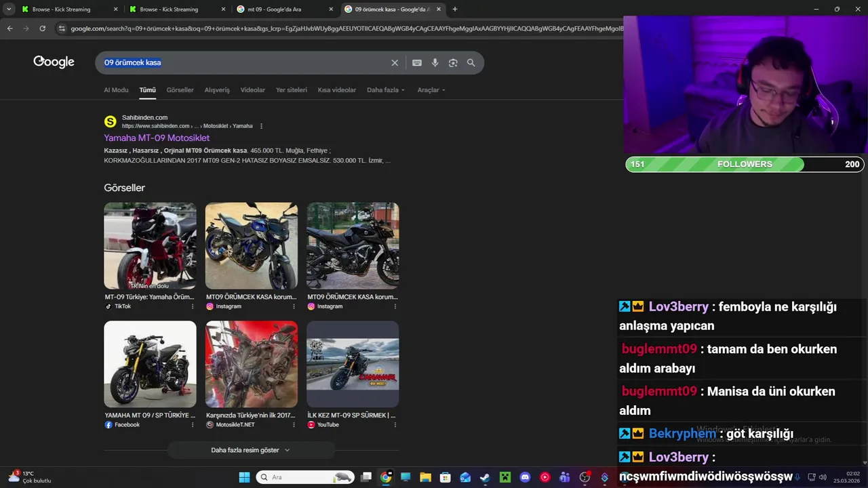Open black MT09 Instagram thumbnail
This screenshot has width=868, height=488.
[x=353, y=246]
